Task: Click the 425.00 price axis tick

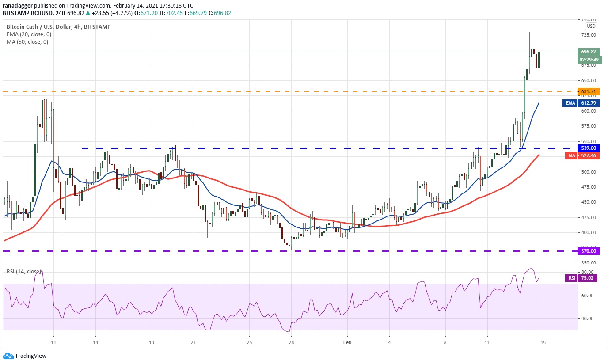Action: (589, 217)
